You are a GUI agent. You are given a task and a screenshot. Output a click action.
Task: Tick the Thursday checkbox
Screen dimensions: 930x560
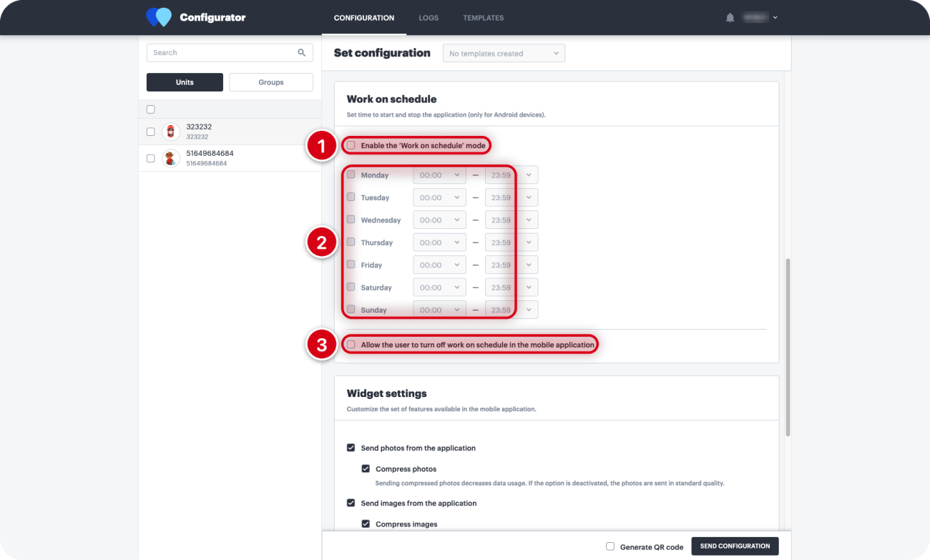click(351, 242)
